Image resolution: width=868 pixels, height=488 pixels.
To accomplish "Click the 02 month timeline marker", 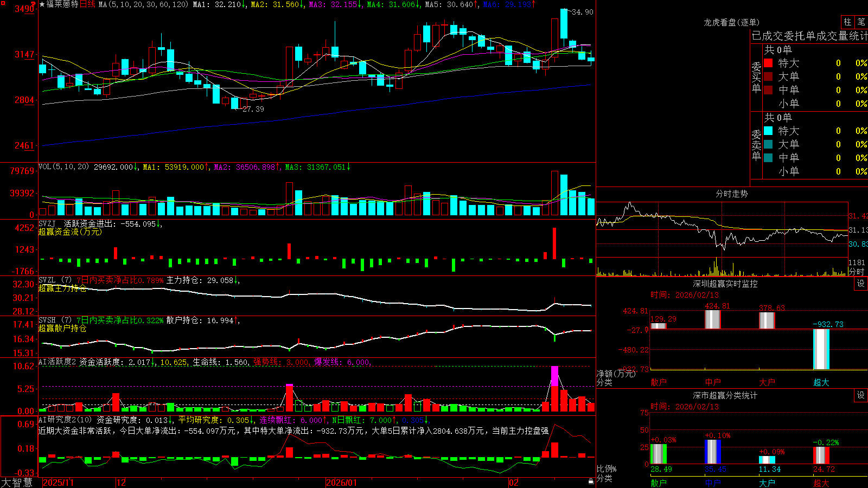I will [514, 483].
